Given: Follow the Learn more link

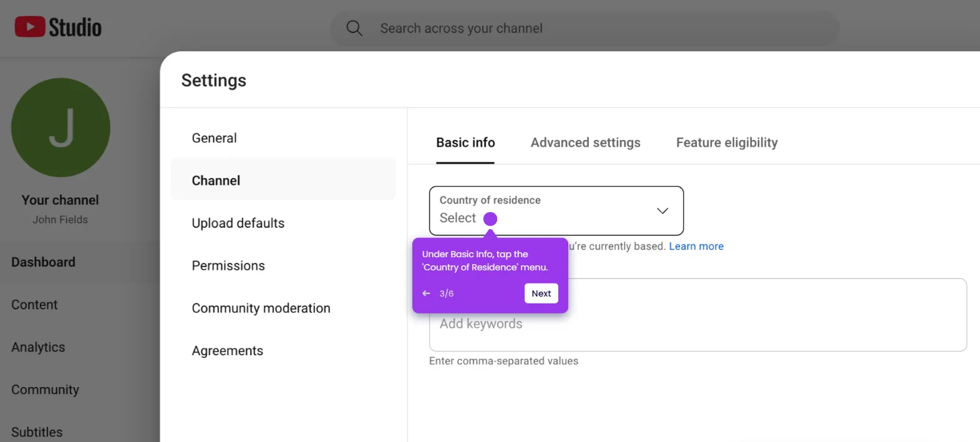Looking at the screenshot, I should (696, 246).
